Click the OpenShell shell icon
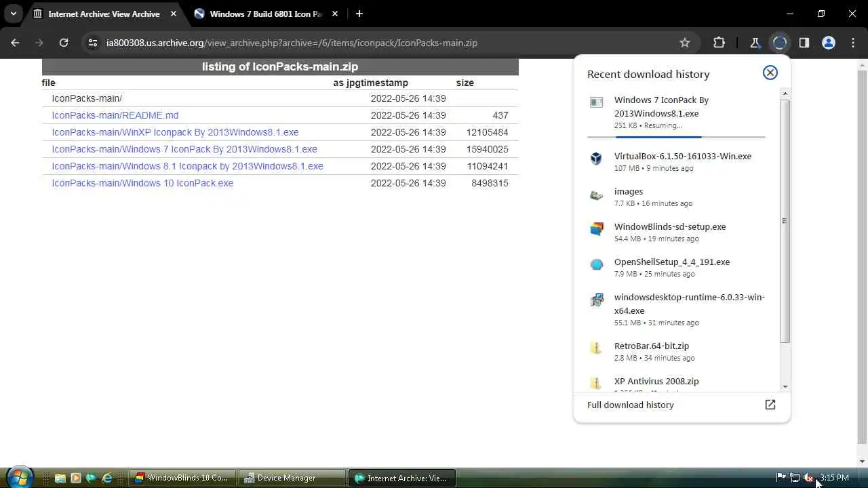 [x=596, y=264]
